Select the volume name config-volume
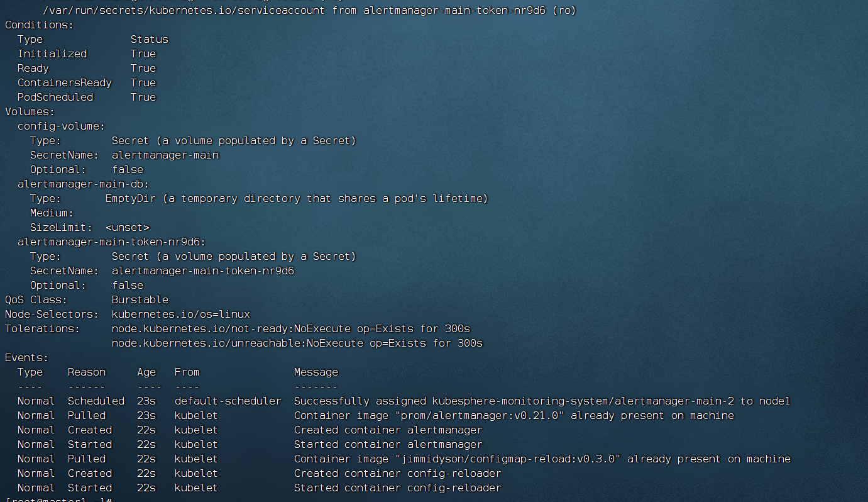The image size is (868, 502). click(60, 126)
